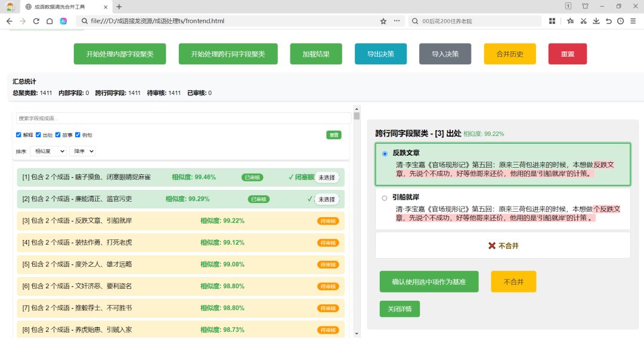Open the 相似度 sort dropdown
The image size is (644, 345).
tap(48, 152)
